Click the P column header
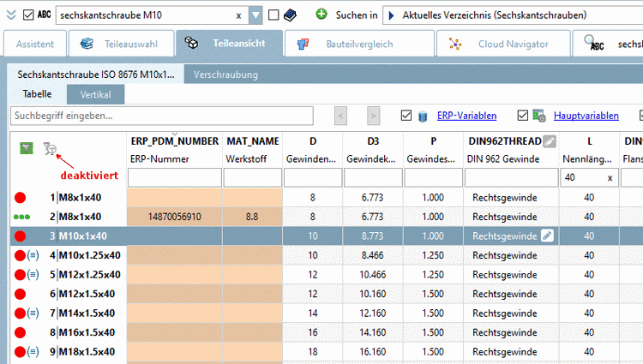 433,150
